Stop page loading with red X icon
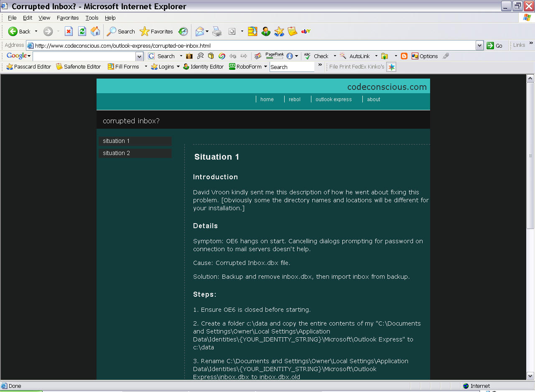535x392 pixels. click(x=69, y=31)
